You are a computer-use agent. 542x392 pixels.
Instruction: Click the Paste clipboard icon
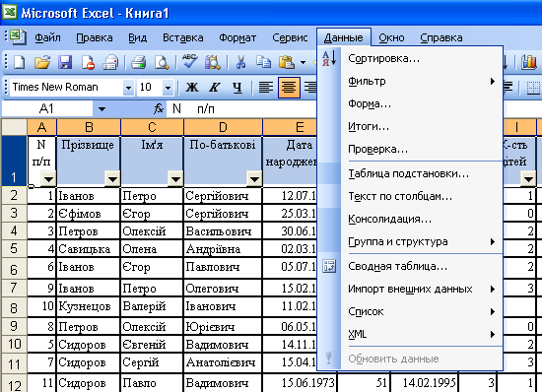point(287,62)
